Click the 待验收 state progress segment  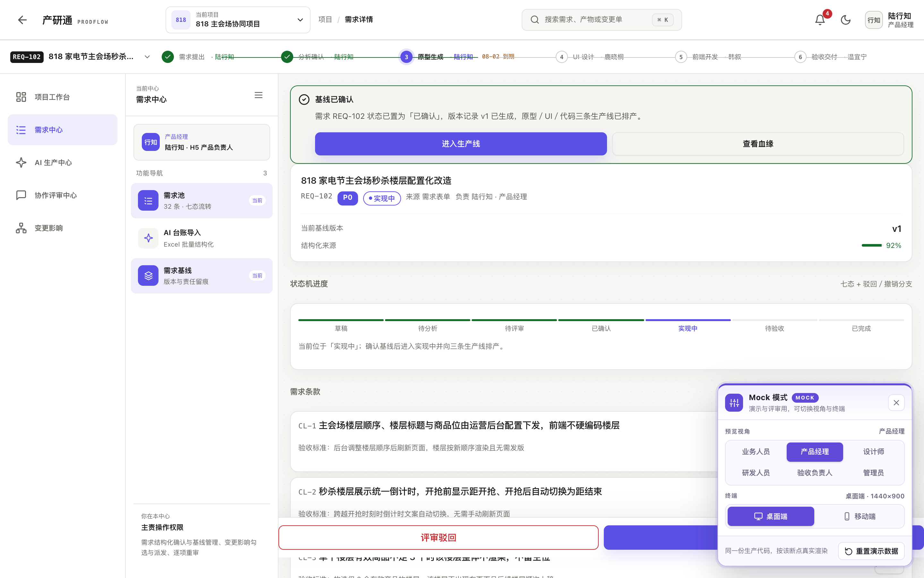point(774,320)
